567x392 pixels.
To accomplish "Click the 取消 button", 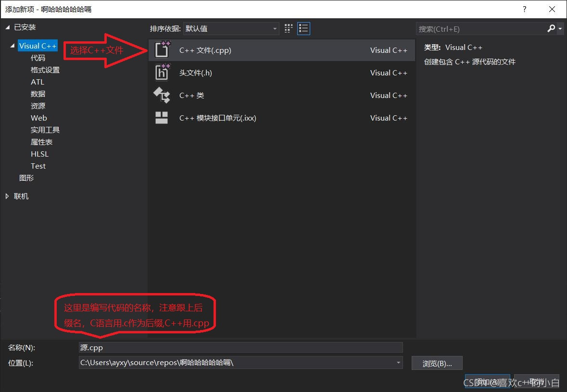I will pyautogui.click(x=536, y=381).
